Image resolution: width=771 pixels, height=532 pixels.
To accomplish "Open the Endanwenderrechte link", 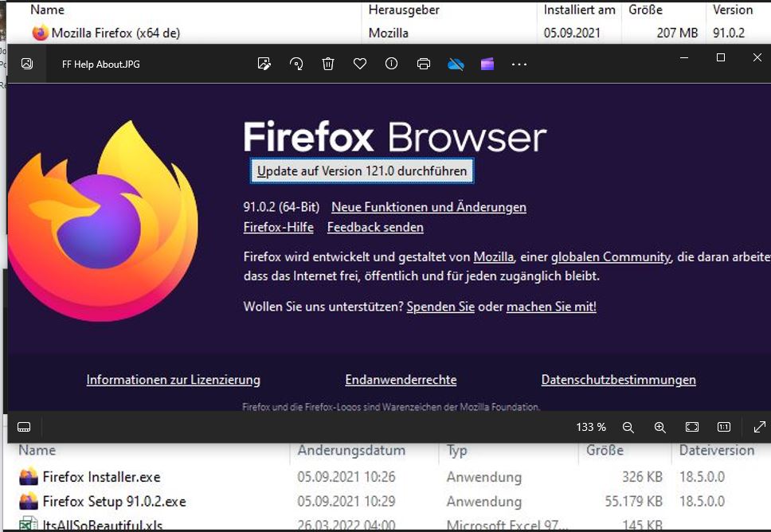I will pos(401,380).
